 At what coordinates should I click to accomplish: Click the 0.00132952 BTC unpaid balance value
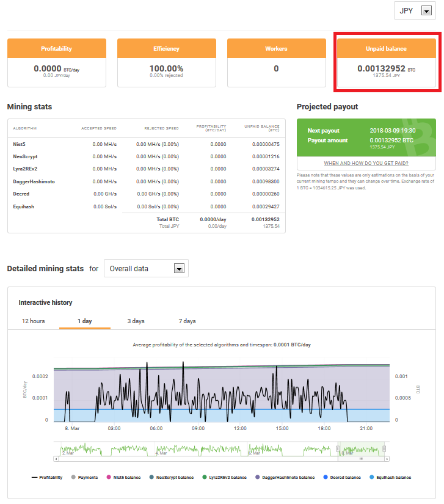coord(386,68)
